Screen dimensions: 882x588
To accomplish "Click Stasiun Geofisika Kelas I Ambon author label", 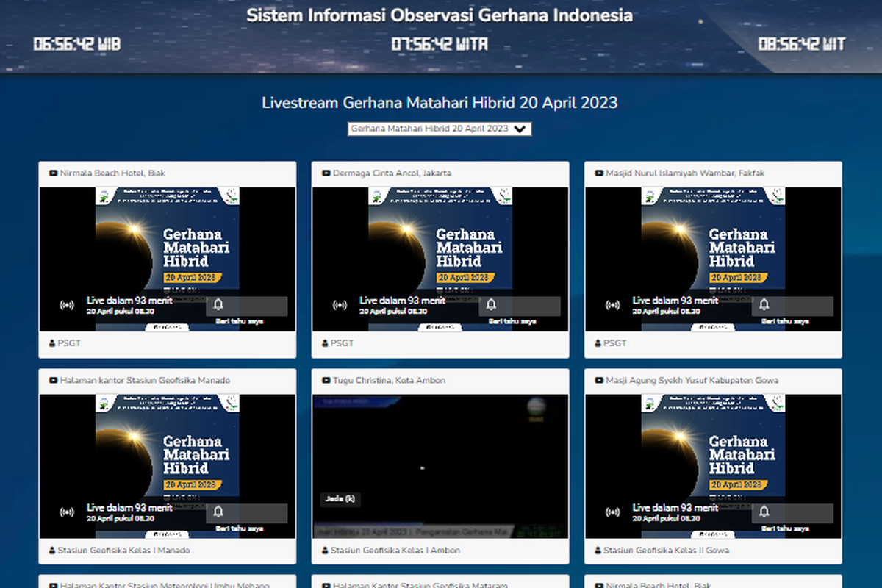I will tap(395, 551).
